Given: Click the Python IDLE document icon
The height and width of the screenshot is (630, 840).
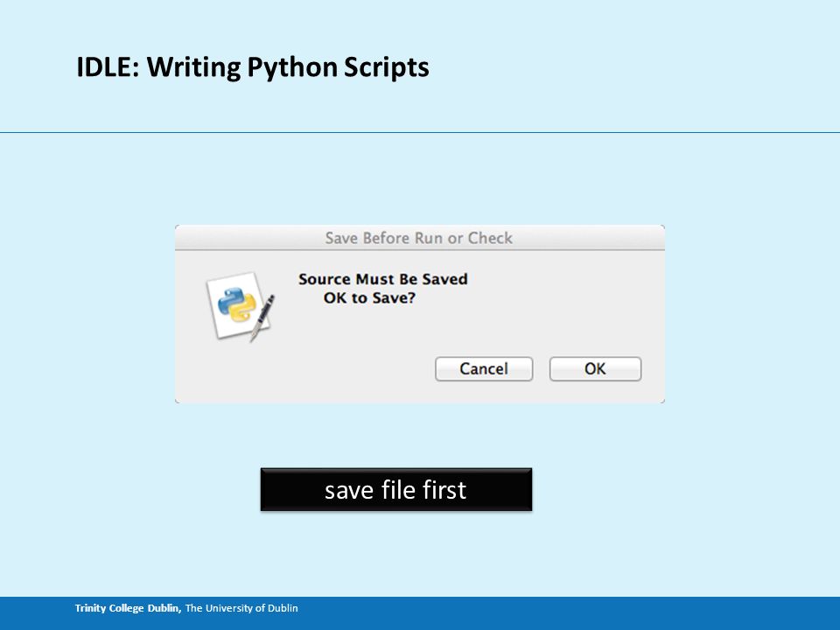Looking at the screenshot, I should [x=240, y=307].
